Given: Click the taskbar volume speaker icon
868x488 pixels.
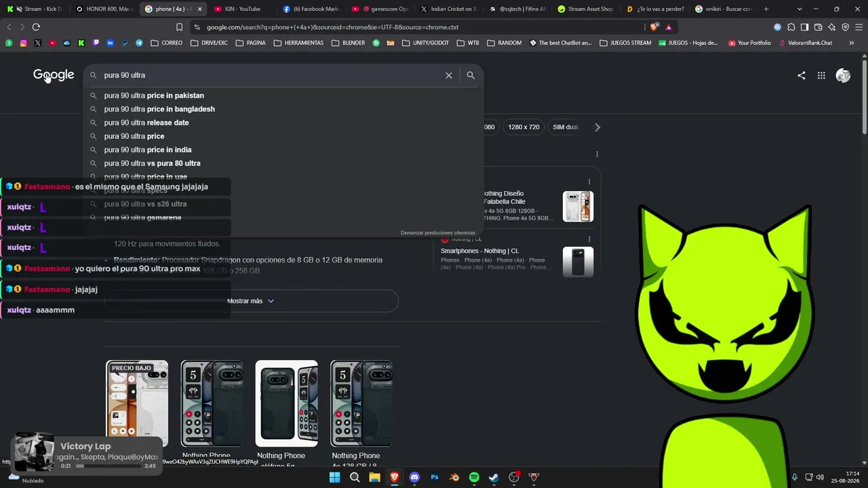Looking at the screenshot, I should pos(820,477).
